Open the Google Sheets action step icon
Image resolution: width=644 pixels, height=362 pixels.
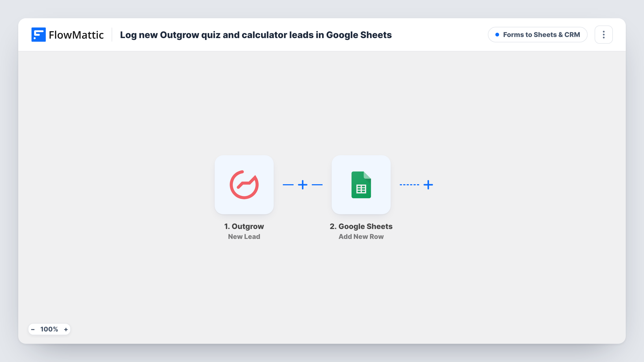(361, 185)
